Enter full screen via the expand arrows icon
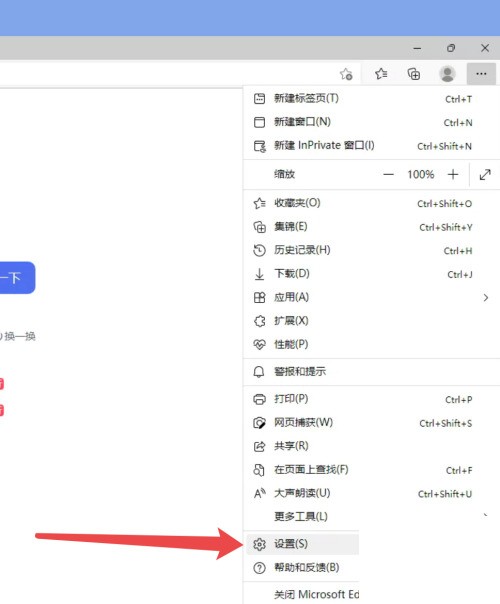The height and width of the screenshot is (604, 500). tap(485, 174)
